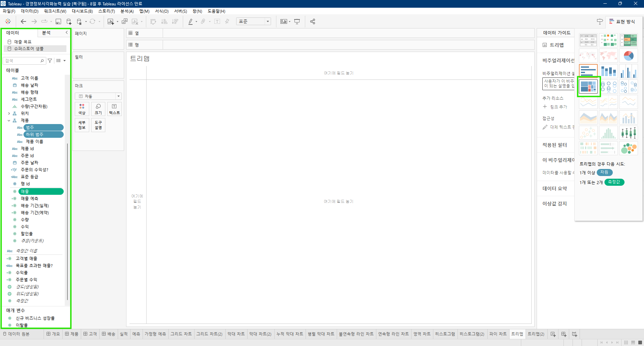Click the Highlight pen icon

click(x=191, y=21)
